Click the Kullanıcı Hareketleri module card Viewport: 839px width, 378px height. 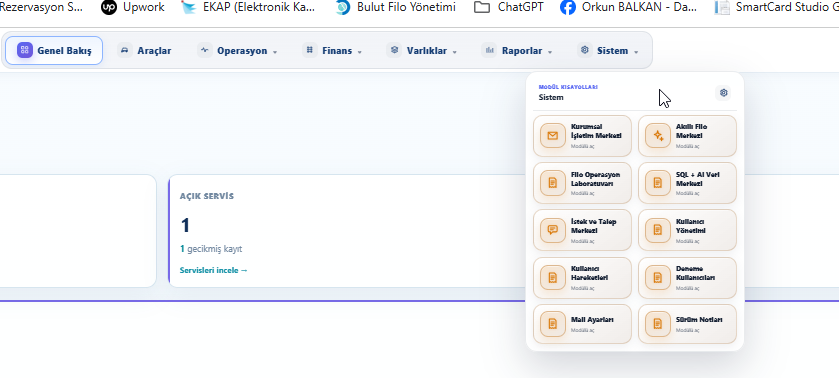click(582, 278)
